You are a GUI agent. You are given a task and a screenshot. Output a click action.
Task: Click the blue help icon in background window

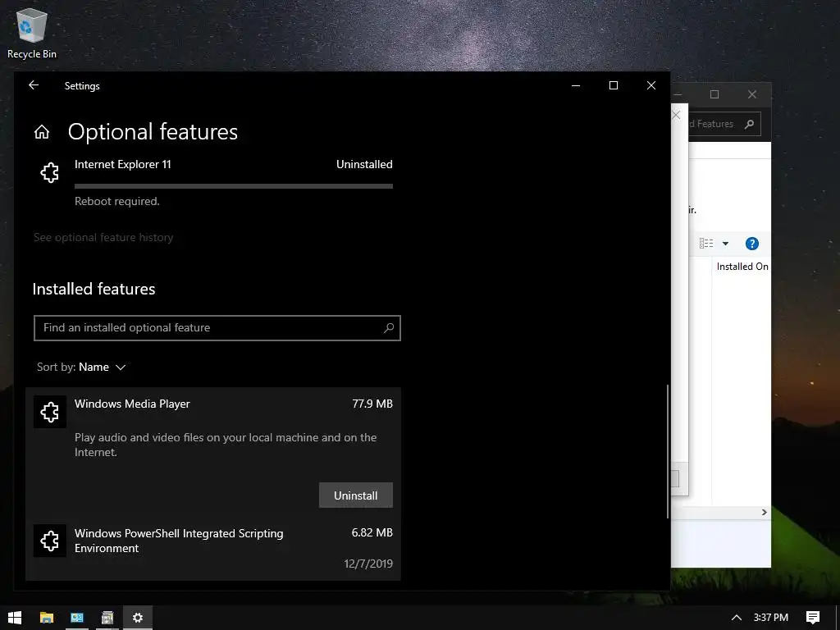(751, 244)
